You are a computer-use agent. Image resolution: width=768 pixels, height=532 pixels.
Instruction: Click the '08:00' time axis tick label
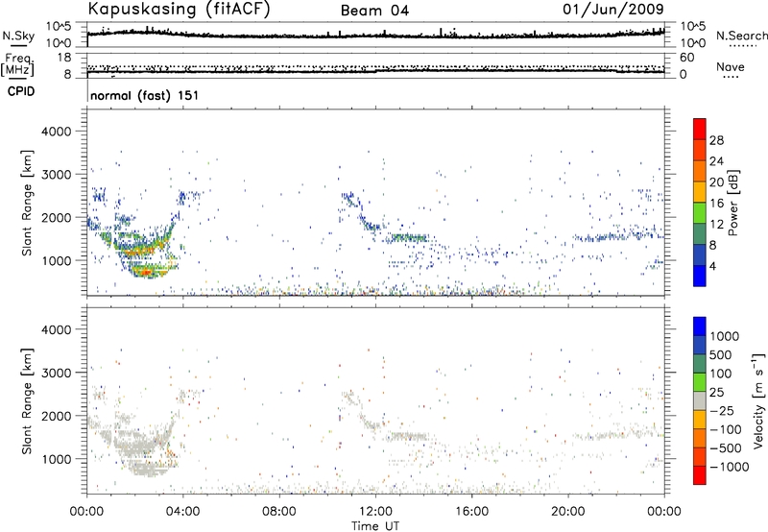279,512
